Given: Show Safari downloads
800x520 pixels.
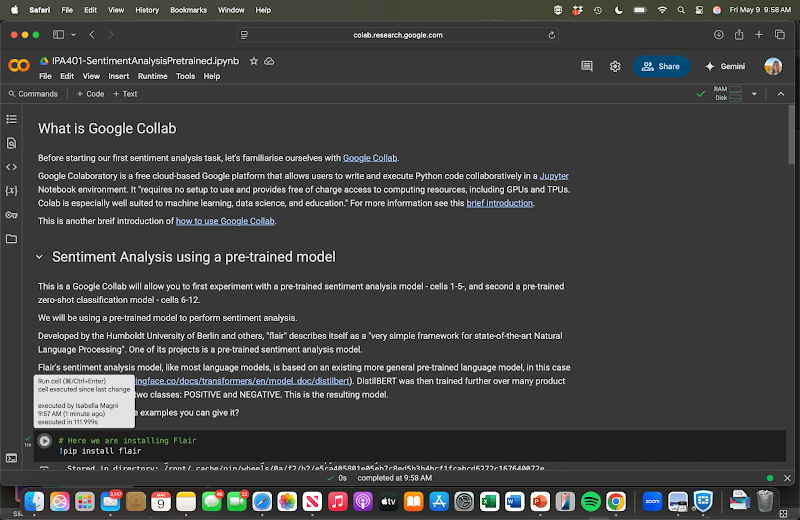Looking at the screenshot, I should point(718,35).
